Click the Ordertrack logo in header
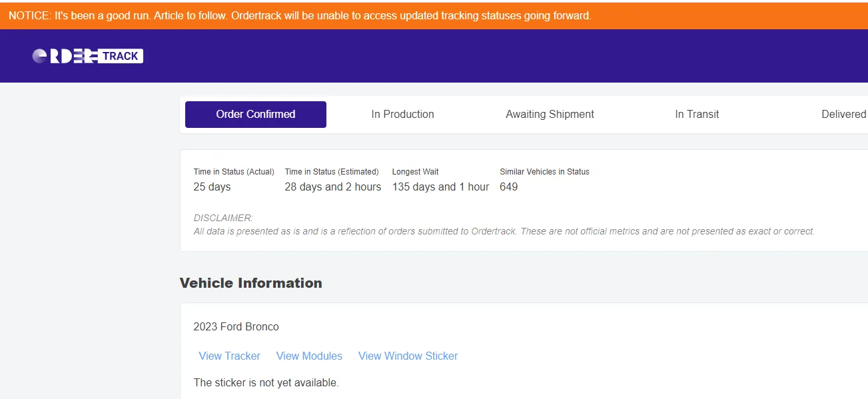The width and height of the screenshot is (868, 399). (x=88, y=56)
